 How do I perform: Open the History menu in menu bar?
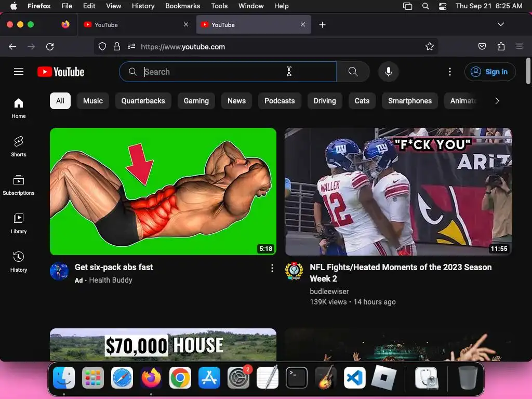click(143, 6)
